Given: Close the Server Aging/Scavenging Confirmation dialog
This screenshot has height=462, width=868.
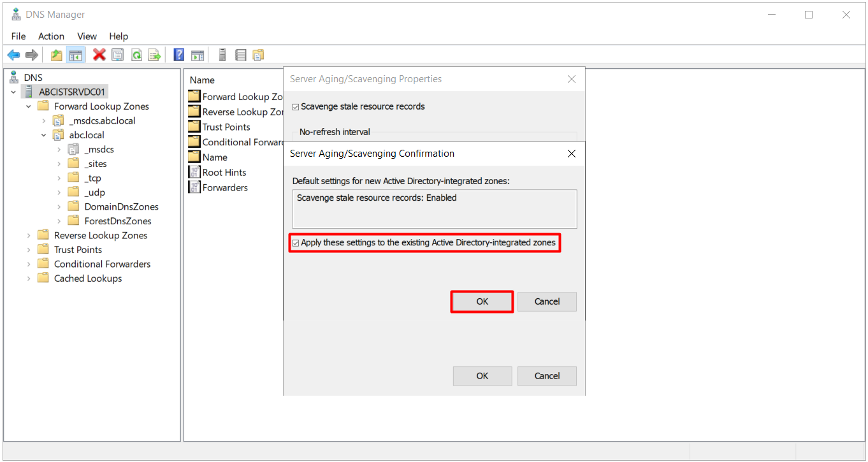Looking at the screenshot, I should coord(572,154).
